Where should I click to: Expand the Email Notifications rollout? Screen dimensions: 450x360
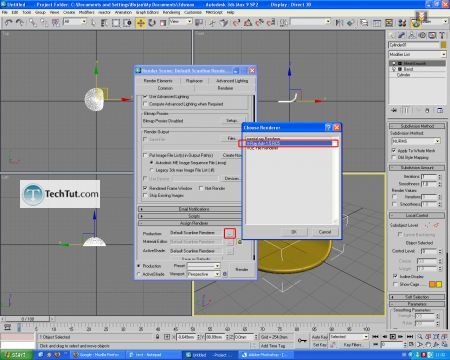(x=189, y=209)
